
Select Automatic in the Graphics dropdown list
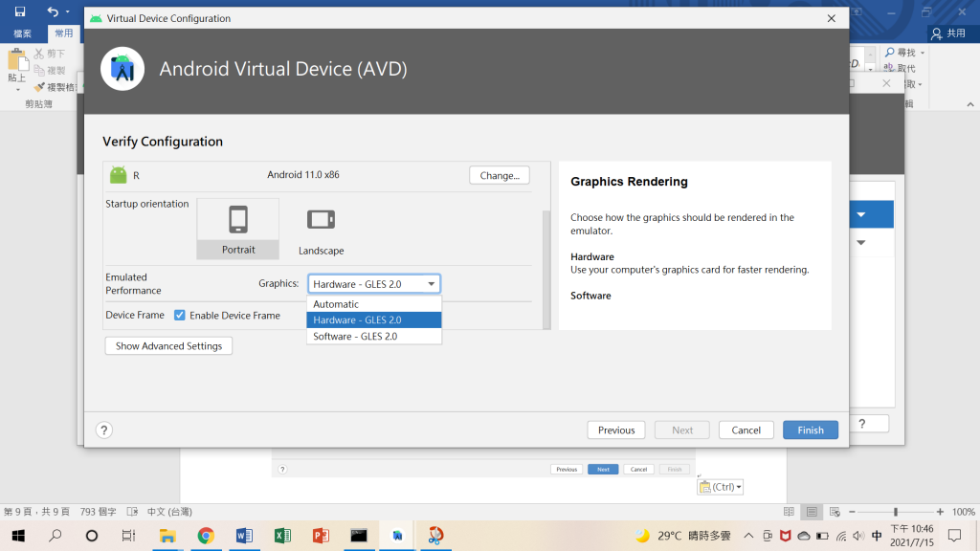tap(374, 304)
